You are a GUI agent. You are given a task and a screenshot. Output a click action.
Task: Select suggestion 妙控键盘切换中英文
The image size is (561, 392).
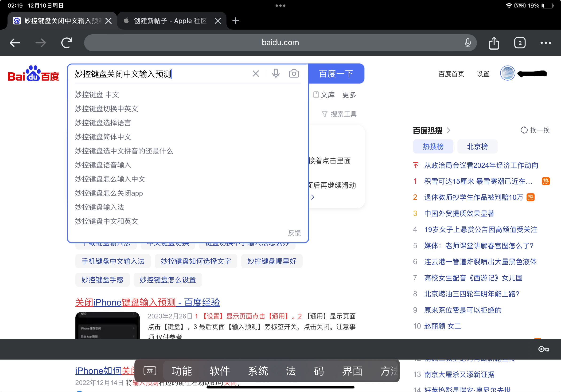click(106, 109)
